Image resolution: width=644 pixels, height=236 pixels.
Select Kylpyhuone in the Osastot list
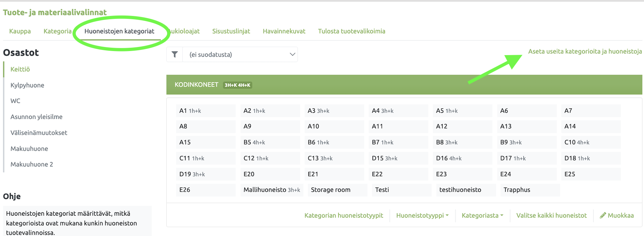coord(27,85)
